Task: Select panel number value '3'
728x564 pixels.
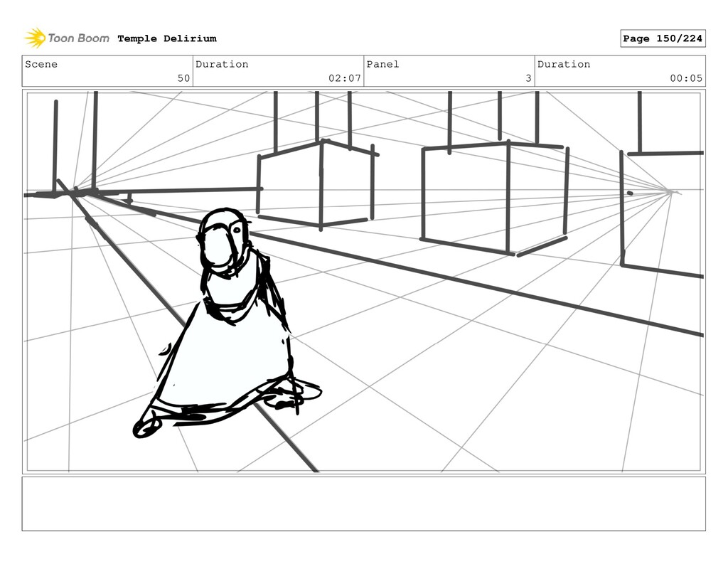Action: click(528, 78)
